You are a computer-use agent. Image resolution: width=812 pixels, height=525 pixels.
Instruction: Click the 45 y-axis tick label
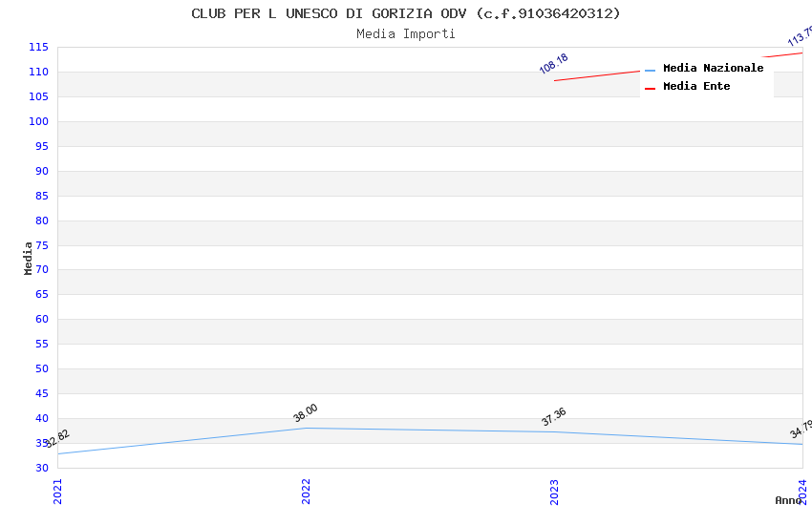[x=41, y=393]
